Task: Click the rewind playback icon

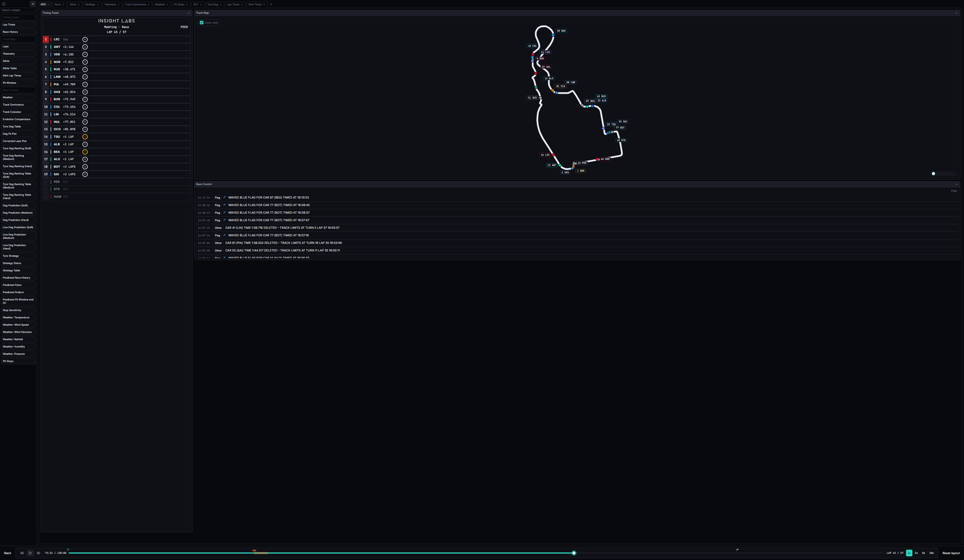Action: [x=22, y=553]
